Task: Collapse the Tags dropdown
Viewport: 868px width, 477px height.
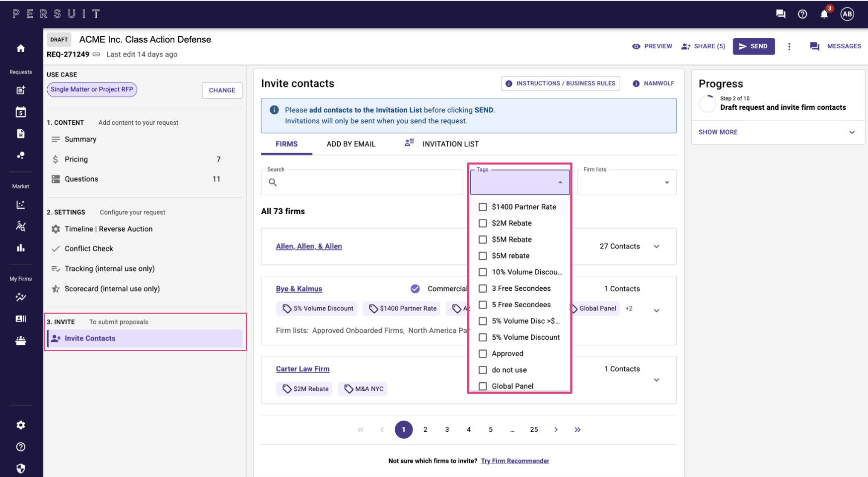Action: click(x=560, y=182)
